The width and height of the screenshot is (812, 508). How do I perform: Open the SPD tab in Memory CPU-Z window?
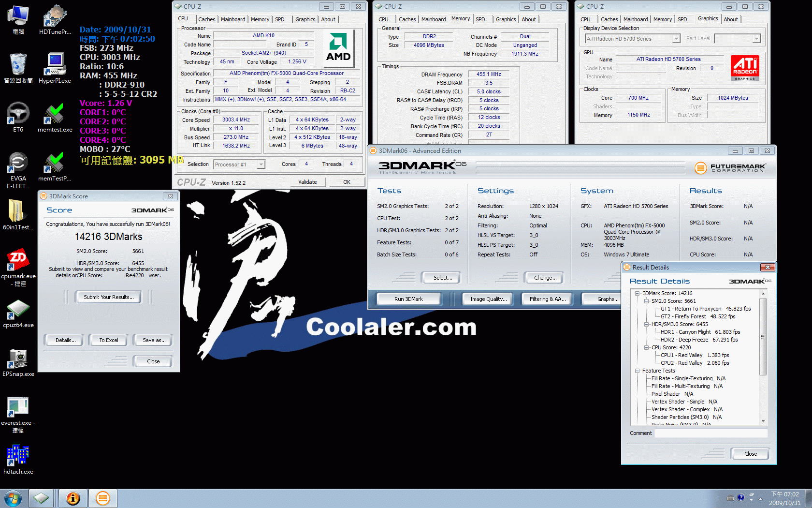point(480,19)
